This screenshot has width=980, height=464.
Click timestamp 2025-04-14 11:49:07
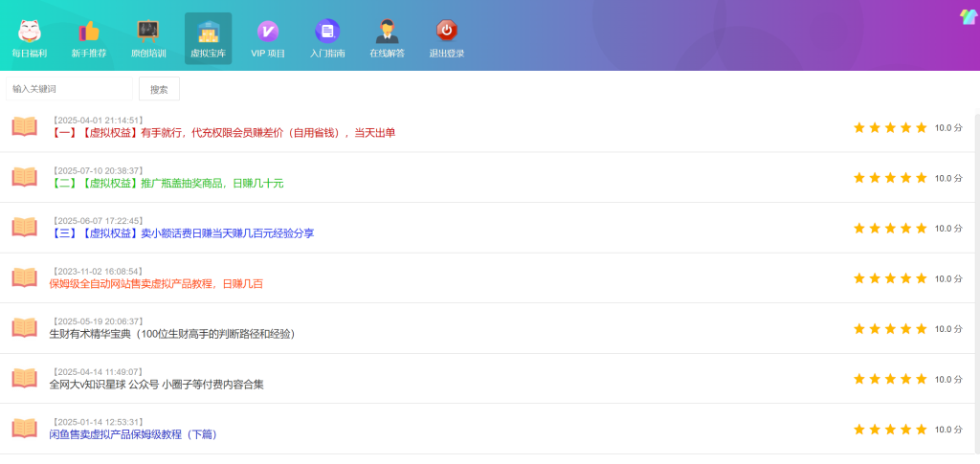coord(98,372)
